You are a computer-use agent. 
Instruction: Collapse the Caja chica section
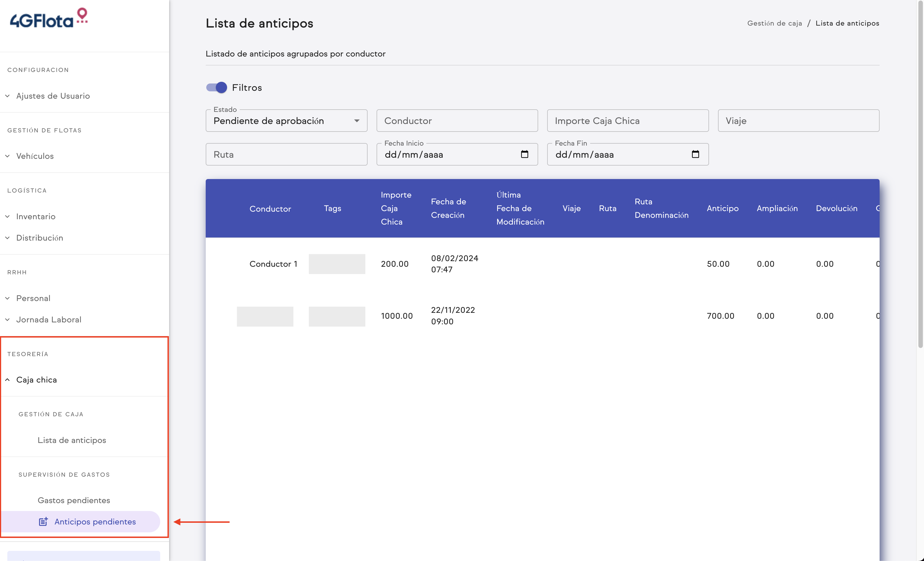[x=36, y=379]
